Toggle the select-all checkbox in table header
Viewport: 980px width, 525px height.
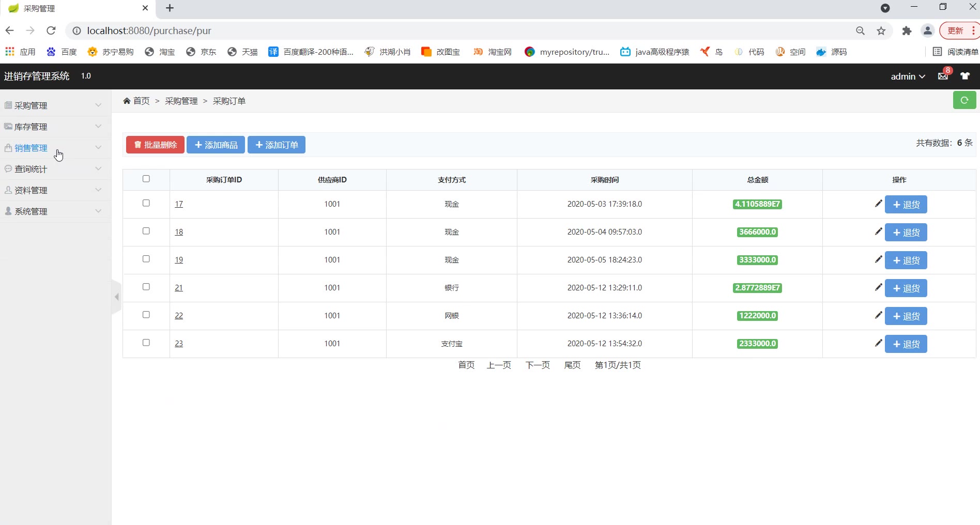[146, 179]
